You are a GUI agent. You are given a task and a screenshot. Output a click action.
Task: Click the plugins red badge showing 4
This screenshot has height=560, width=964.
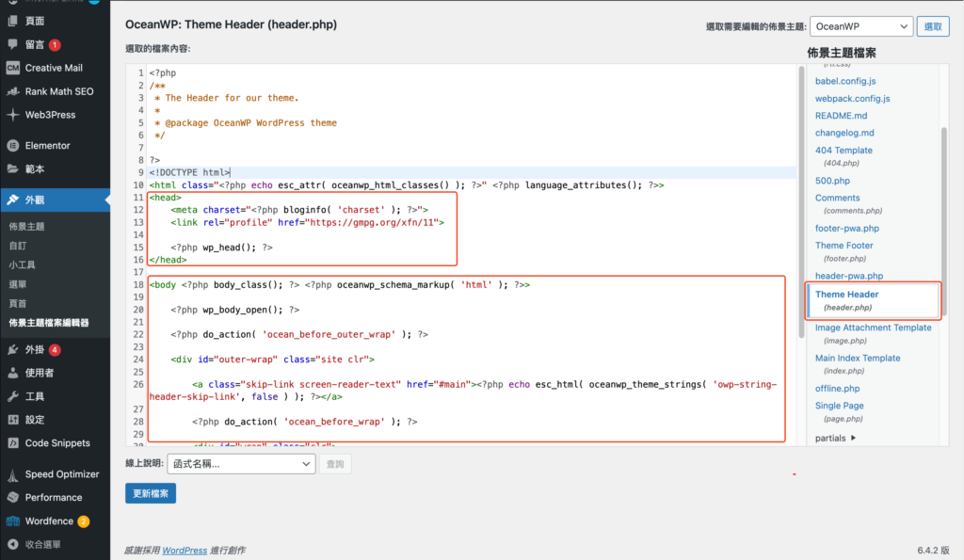[55, 350]
